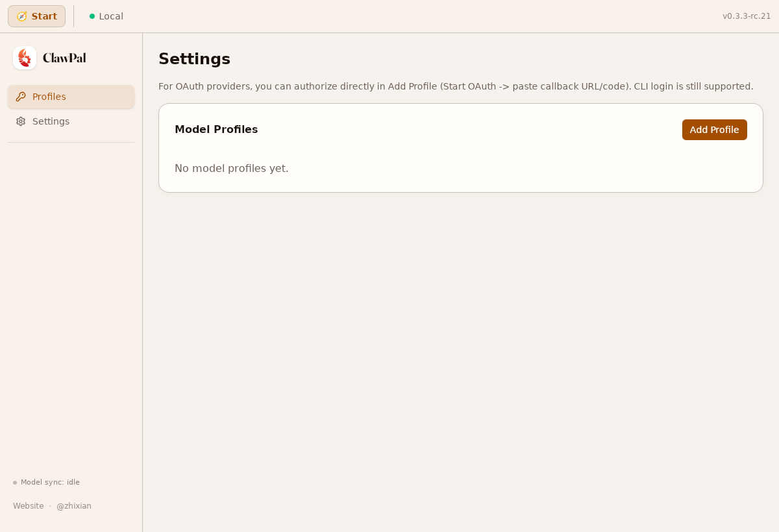Open the @zhixian link

[74, 506]
